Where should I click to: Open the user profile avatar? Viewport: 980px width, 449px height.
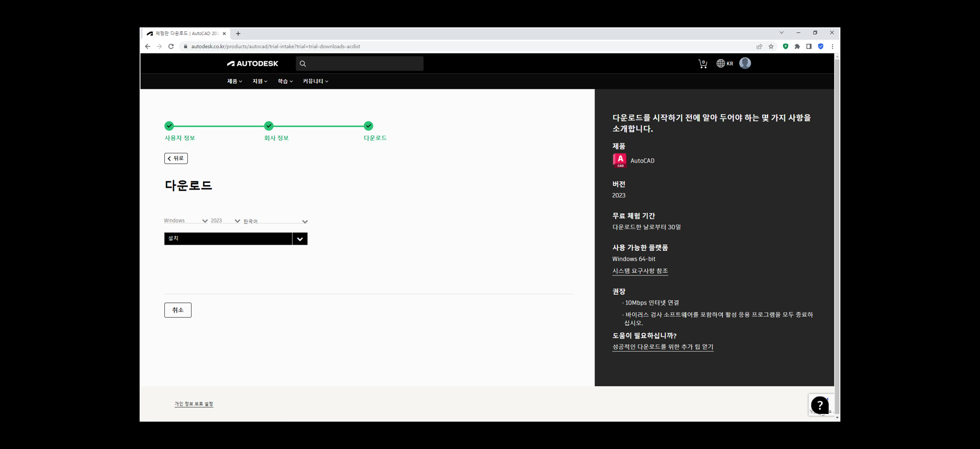click(745, 63)
